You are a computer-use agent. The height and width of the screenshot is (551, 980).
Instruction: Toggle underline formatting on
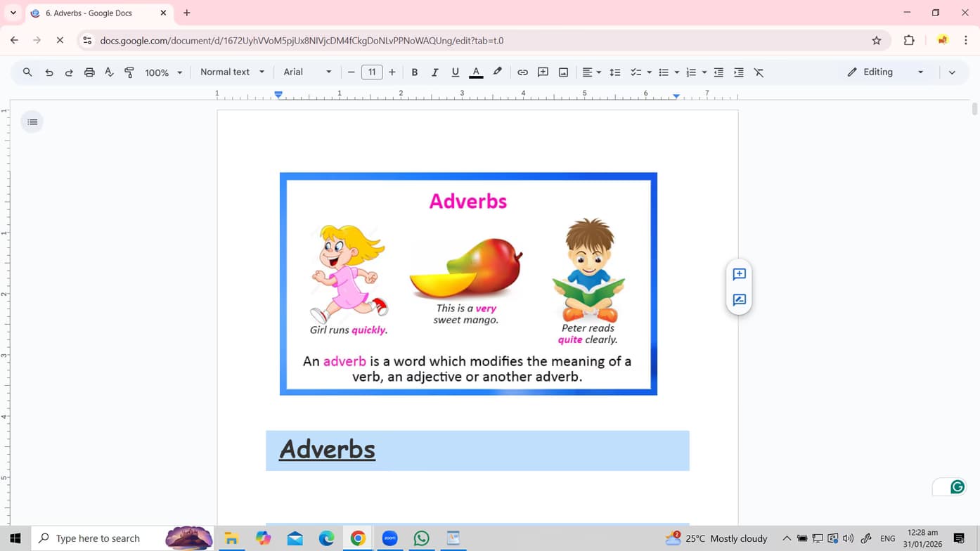click(x=455, y=72)
